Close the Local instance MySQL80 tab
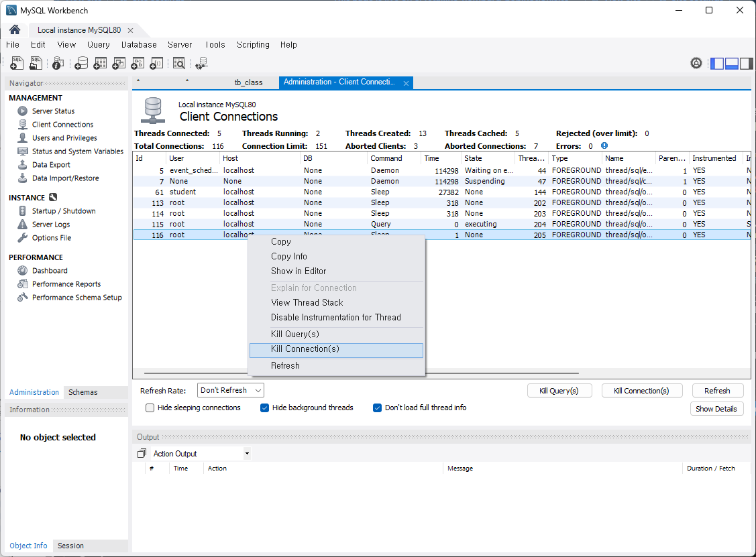Image resolution: width=756 pixels, height=557 pixels. (130, 30)
